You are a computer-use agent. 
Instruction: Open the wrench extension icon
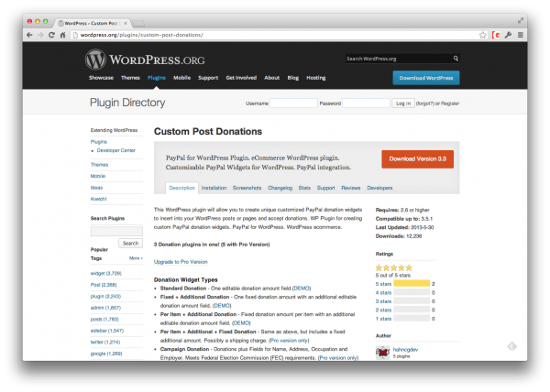[x=508, y=35]
